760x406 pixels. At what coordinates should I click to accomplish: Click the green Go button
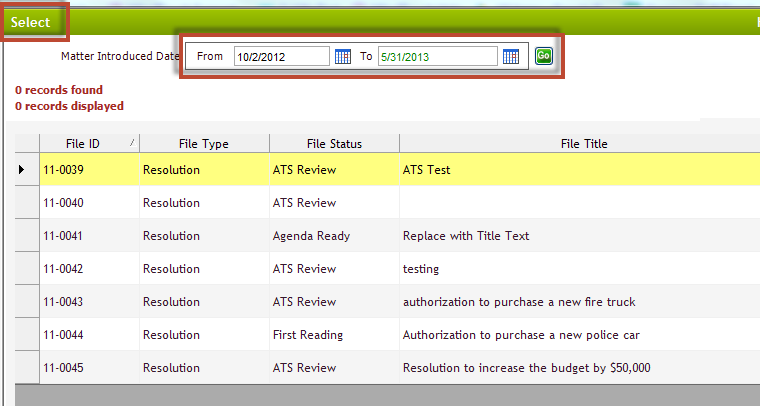tap(543, 56)
